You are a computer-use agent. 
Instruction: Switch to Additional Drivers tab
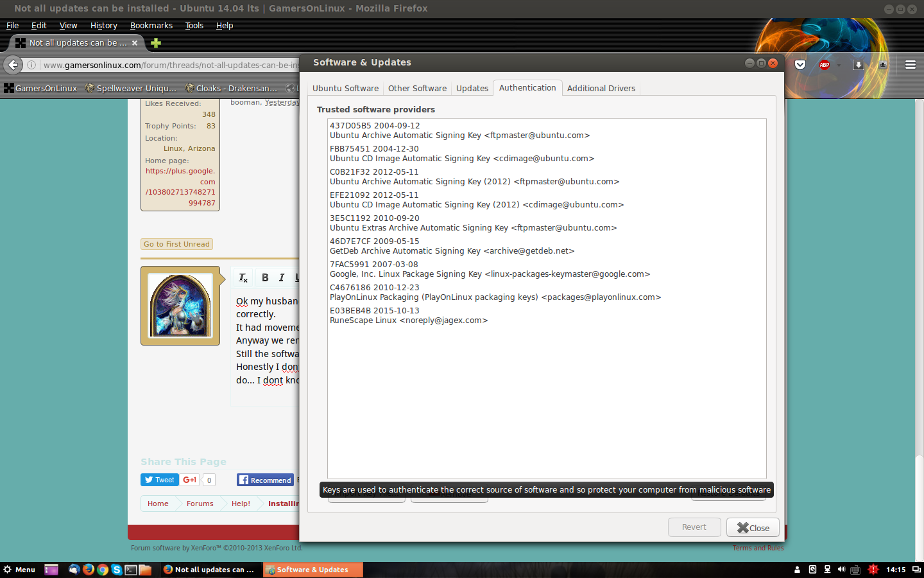601,88
